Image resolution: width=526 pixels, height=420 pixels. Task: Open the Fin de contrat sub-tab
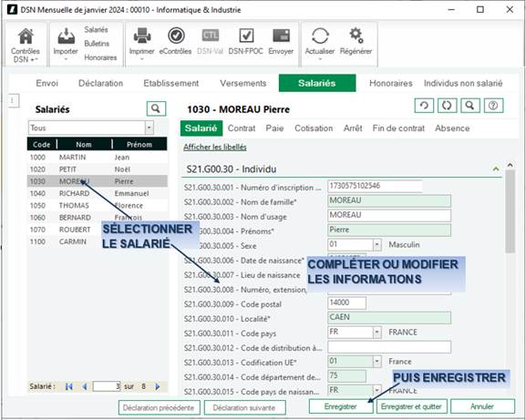point(398,128)
